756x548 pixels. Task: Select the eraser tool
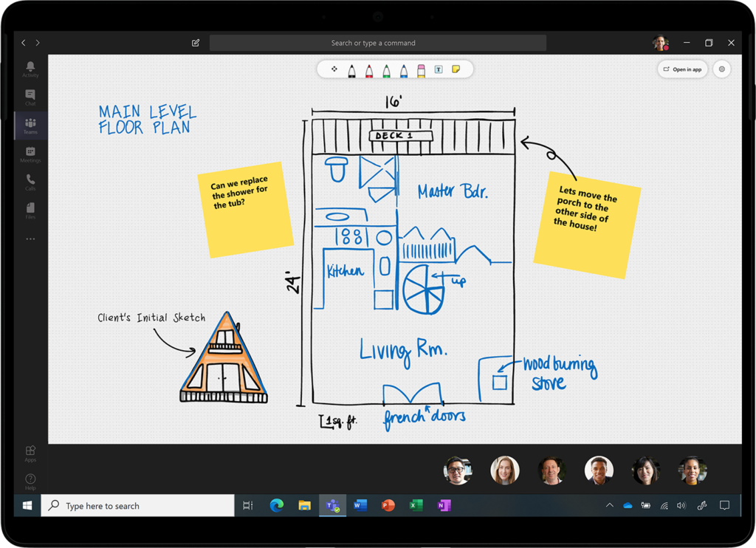(421, 69)
